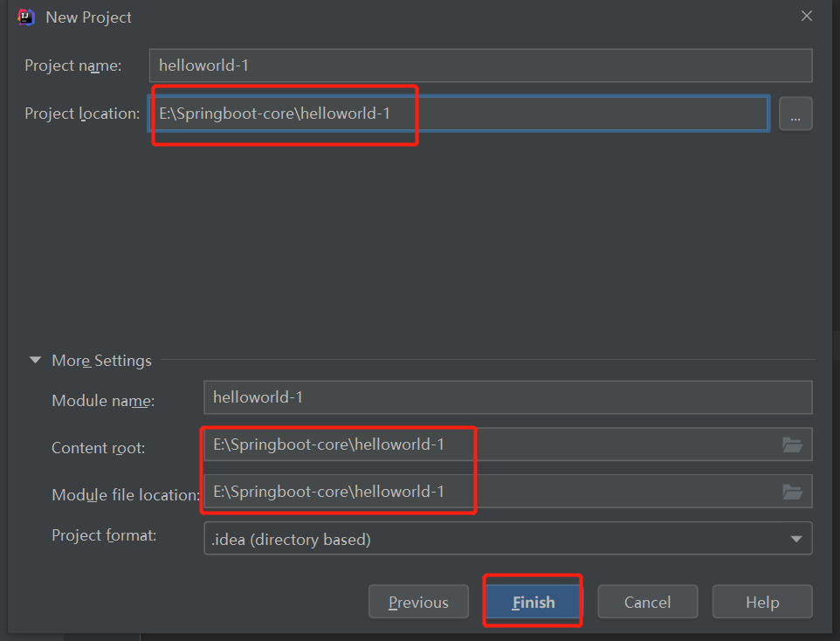The width and height of the screenshot is (840, 641).
Task: Open Help for New Project
Action: click(761, 602)
